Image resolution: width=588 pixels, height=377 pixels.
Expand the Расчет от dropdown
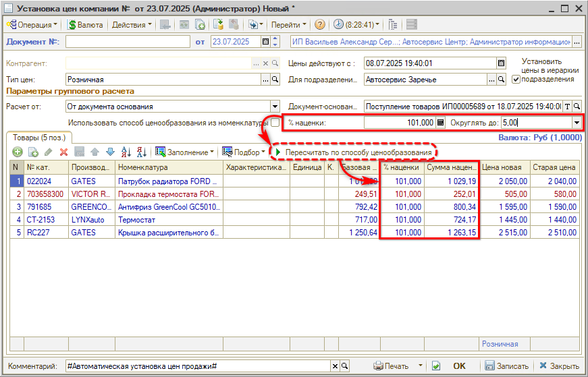[275, 107]
